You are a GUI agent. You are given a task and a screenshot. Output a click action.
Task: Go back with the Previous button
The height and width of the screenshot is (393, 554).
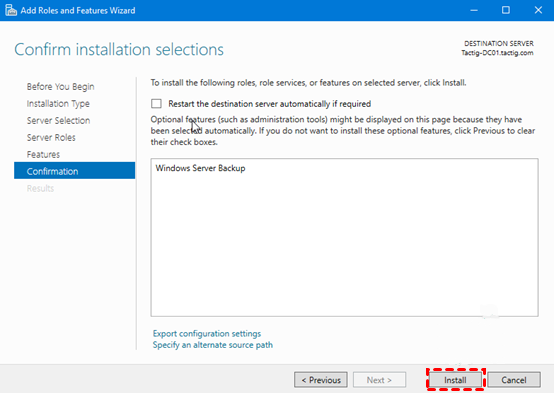(321, 380)
